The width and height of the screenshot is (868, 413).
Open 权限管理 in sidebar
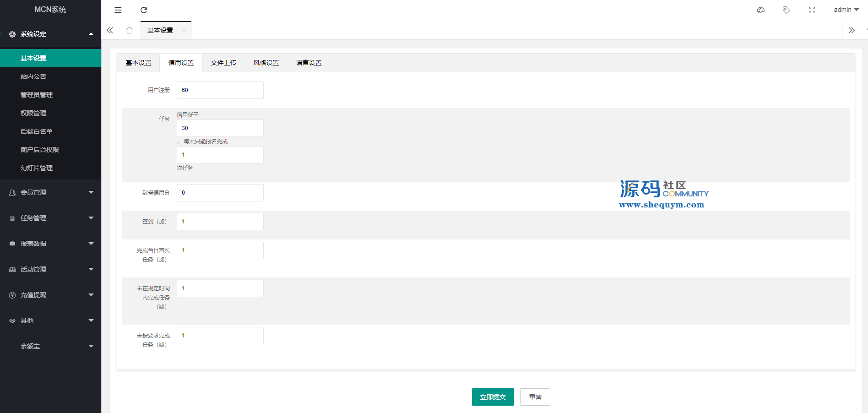50,113
